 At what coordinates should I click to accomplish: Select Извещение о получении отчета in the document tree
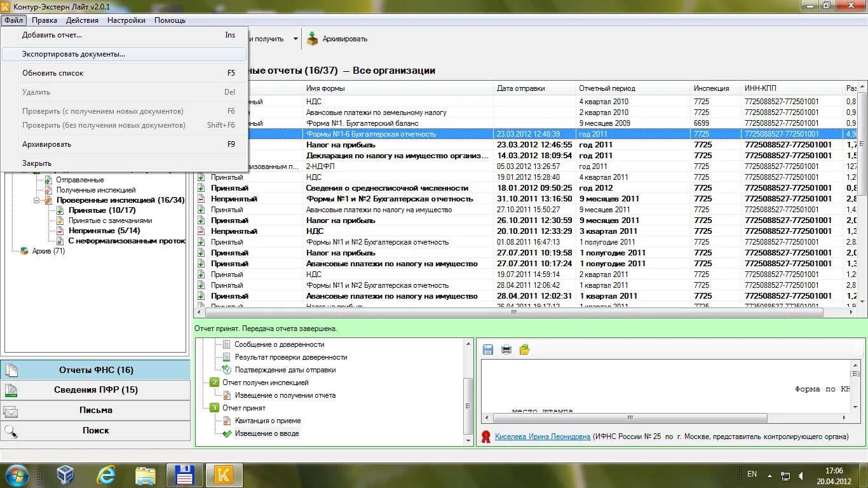click(x=285, y=395)
